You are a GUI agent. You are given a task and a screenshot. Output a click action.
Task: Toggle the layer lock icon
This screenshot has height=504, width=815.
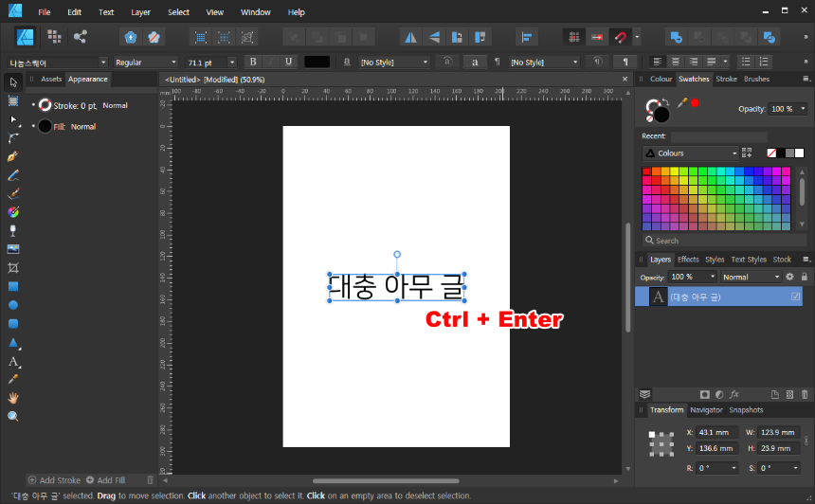(804, 277)
